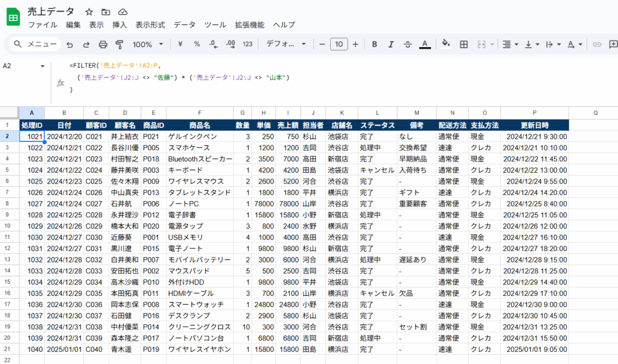Open the データ menu
The height and width of the screenshot is (364, 618).
tap(185, 25)
